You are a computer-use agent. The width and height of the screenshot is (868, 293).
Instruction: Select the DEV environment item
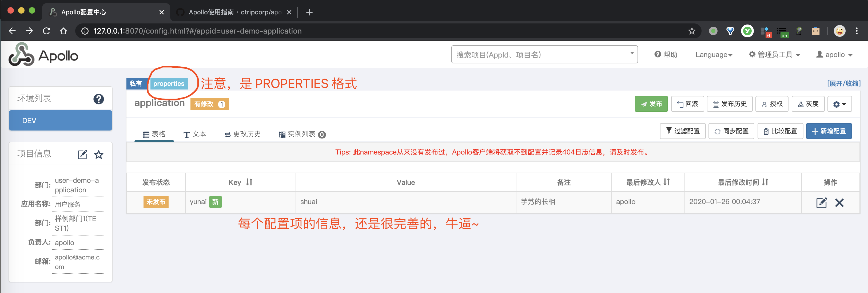(60, 120)
